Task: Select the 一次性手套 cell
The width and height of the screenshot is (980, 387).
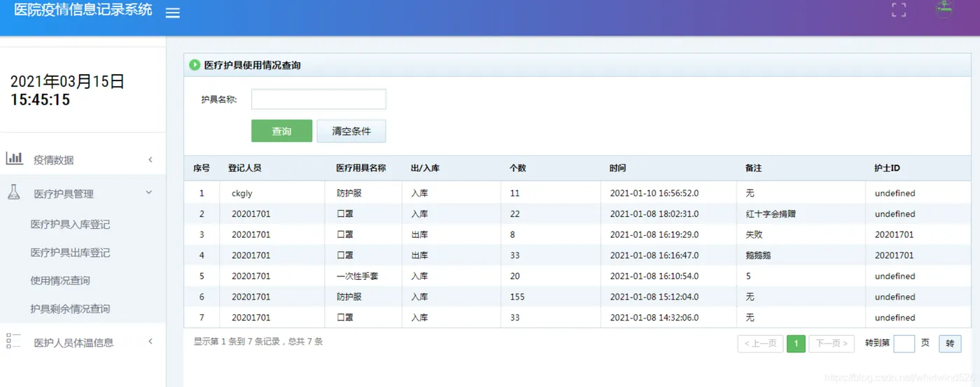Action: coord(358,276)
